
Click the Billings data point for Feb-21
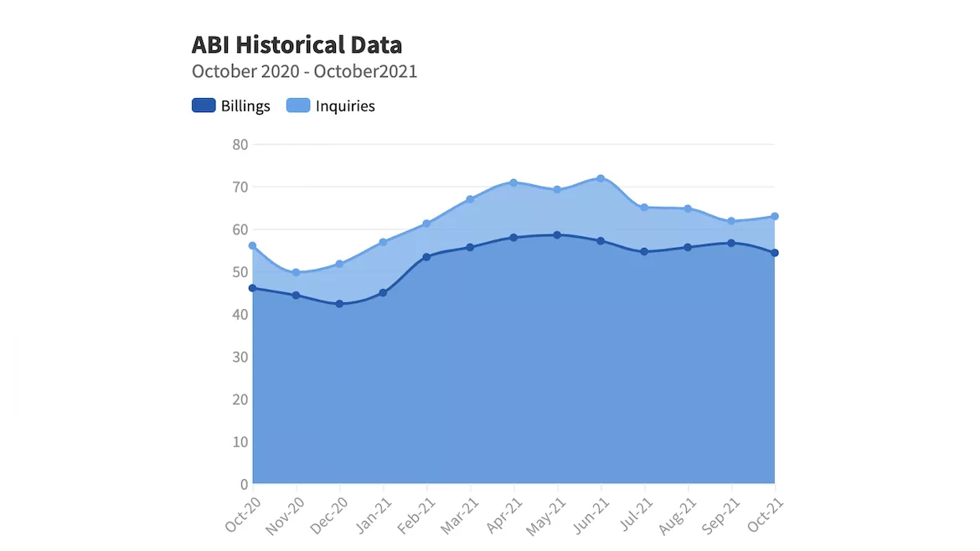tap(427, 257)
